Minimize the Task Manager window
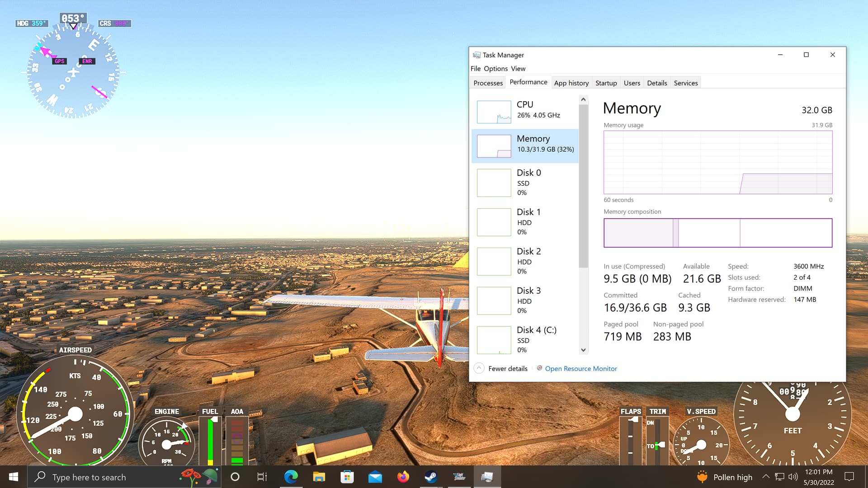This screenshot has height=488, width=868. tap(780, 55)
